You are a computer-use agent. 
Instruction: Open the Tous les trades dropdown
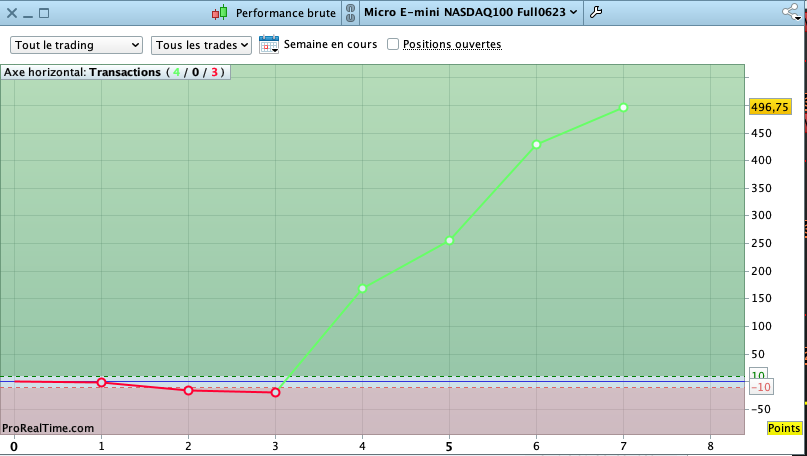(x=201, y=45)
